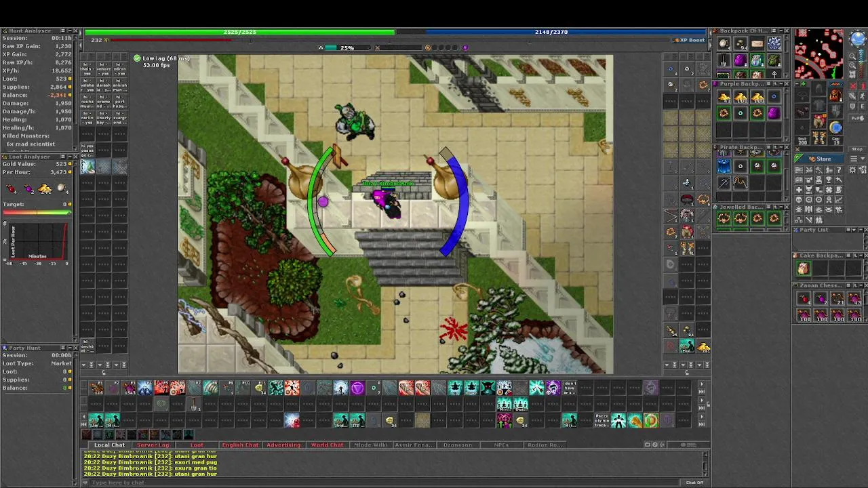Image resolution: width=868 pixels, height=488 pixels.
Task: Click the skull icon under Store
Action: pos(799,199)
